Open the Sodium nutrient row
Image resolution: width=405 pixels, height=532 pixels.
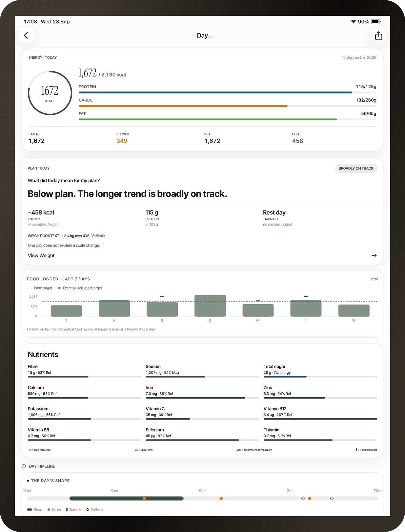(202, 371)
